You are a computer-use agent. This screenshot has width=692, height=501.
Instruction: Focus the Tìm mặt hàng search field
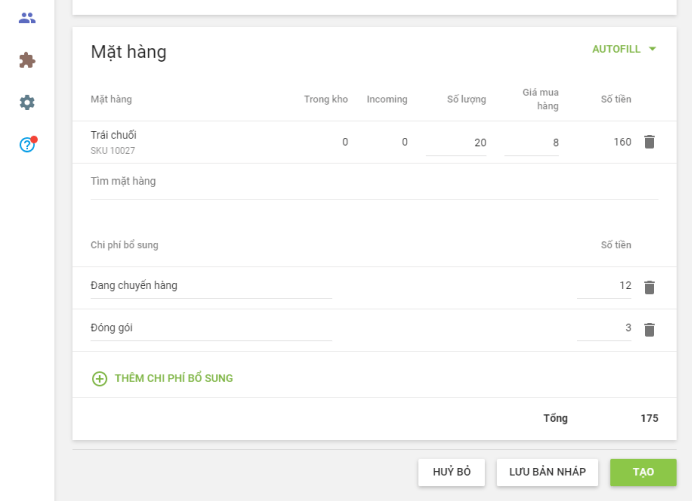point(373,182)
